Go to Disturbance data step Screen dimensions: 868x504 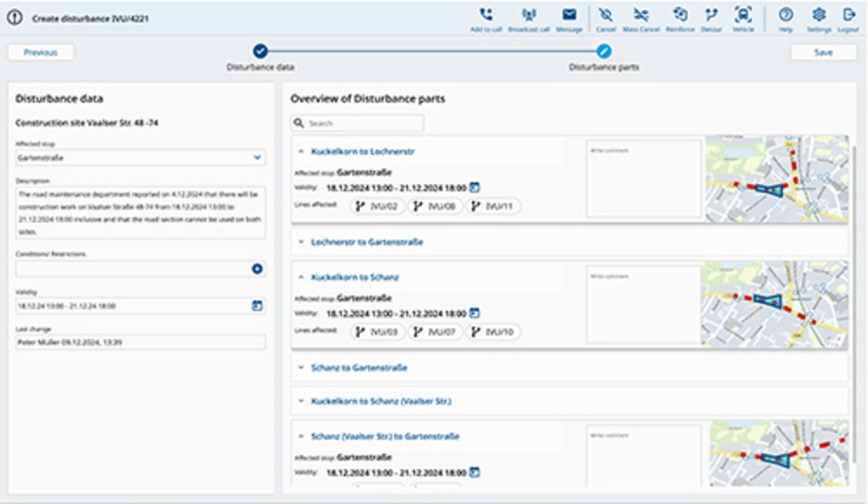click(x=260, y=52)
